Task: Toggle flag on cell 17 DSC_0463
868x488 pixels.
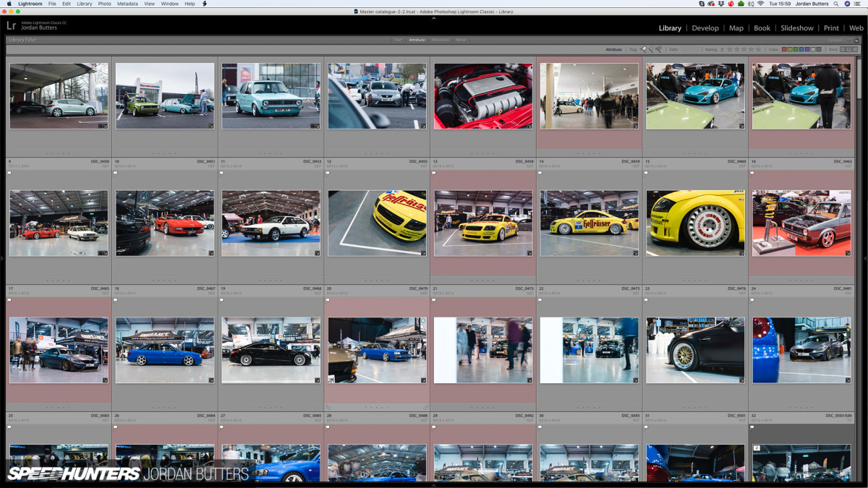Action: click(x=9, y=300)
